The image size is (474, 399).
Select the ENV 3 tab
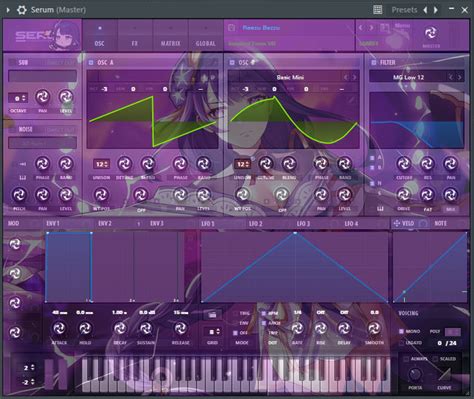(x=157, y=223)
